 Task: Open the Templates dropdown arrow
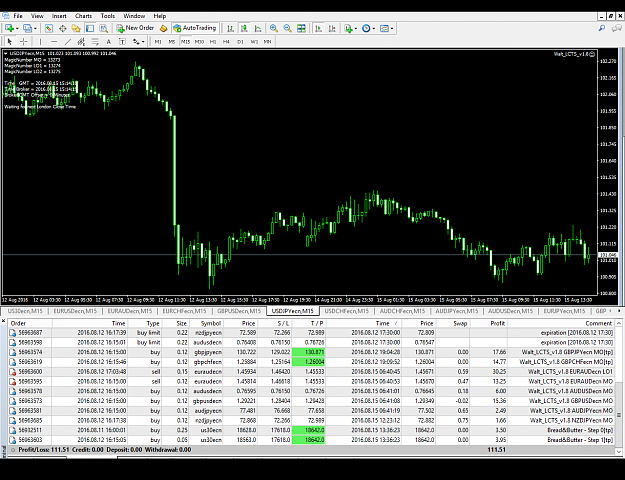[392, 29]
